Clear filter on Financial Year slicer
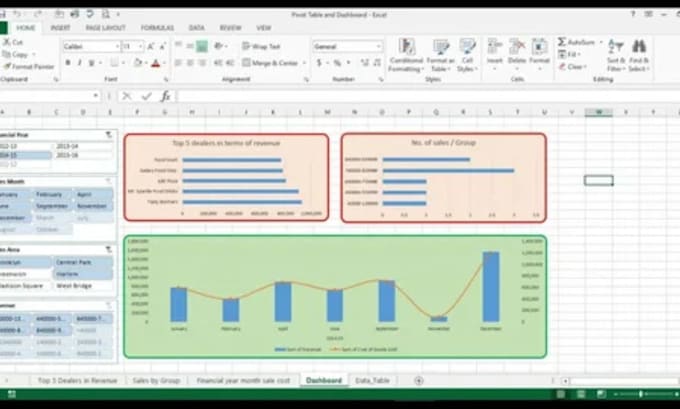The image size is (680, 409). pyautogui.click(x=108, y=135)
